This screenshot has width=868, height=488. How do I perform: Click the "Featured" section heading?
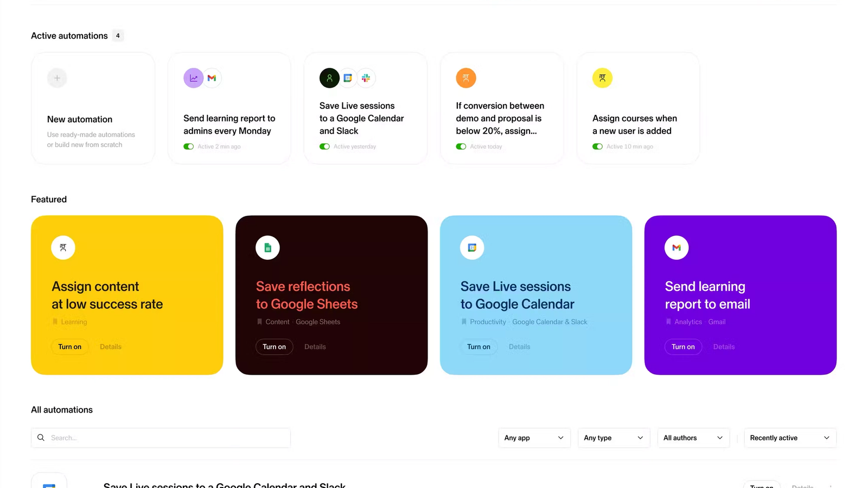click(x=49, y=200)
